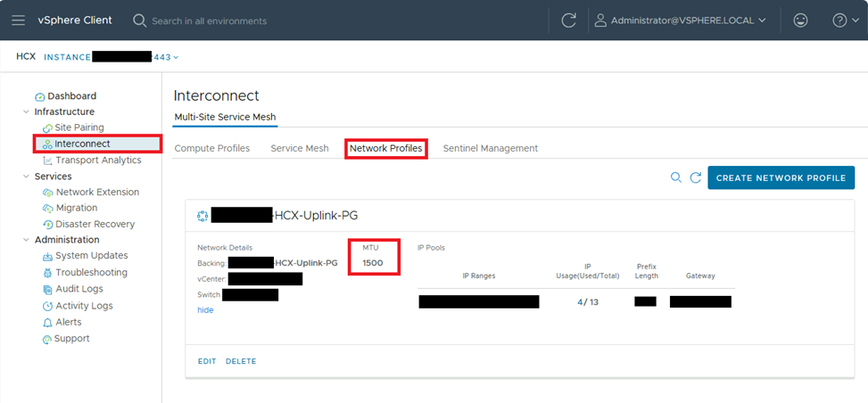Click the vSphere Client title
This screenshot has width=868, height=403.
pos(75,20)
